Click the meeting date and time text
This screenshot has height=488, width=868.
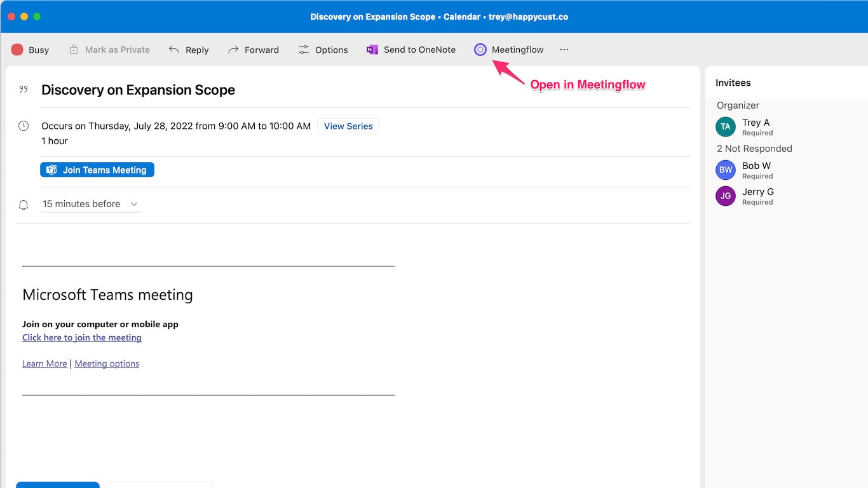click(x=176, y=126)
